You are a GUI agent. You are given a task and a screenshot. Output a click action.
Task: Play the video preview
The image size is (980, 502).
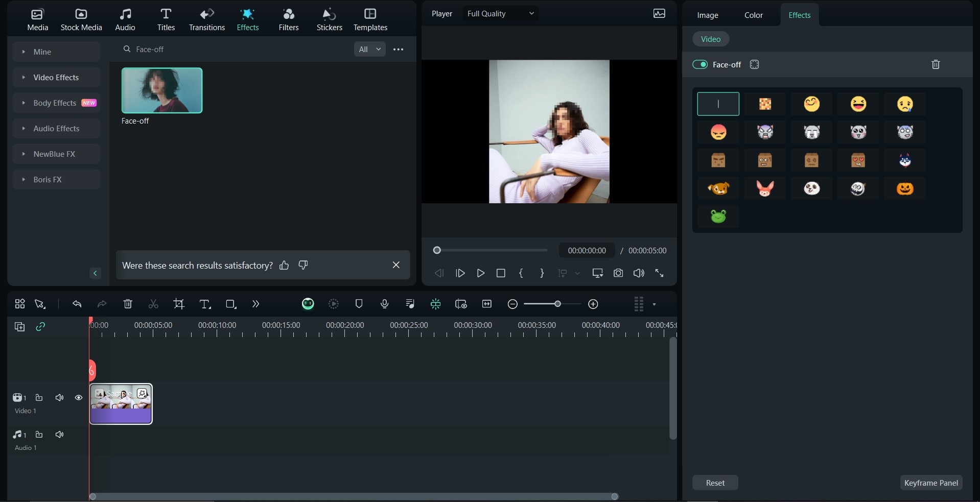[x=480, y=273]
